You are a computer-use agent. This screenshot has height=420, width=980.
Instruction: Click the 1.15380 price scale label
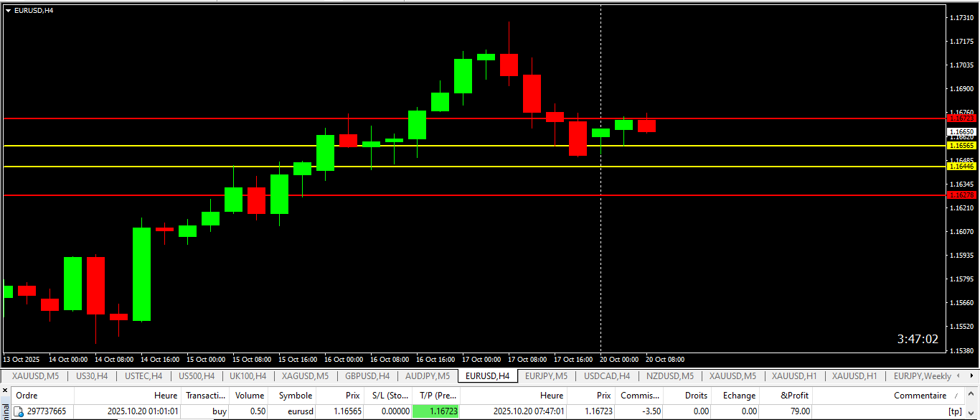pos(961,351)
